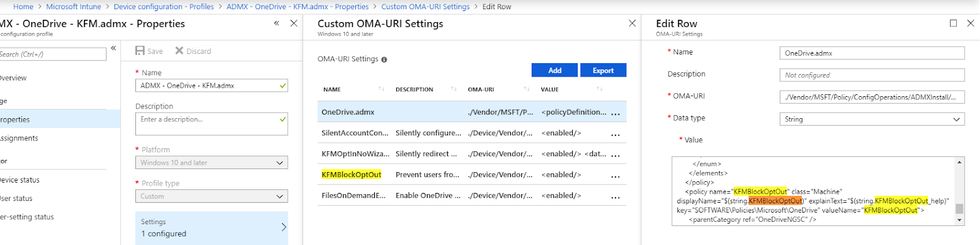Go to Microsoft Intune breadcrumb
This screenshot has width=980, height=245.
tap(73, 7)
